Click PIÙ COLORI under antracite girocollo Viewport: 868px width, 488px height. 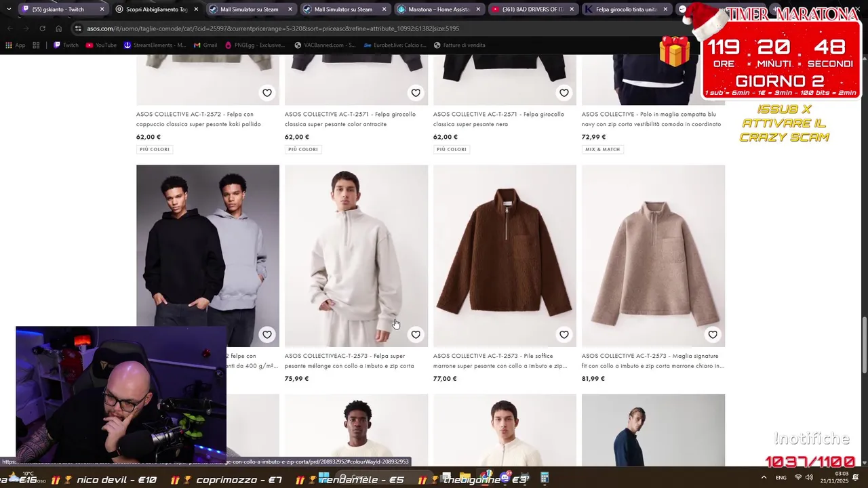click(303, 149)
